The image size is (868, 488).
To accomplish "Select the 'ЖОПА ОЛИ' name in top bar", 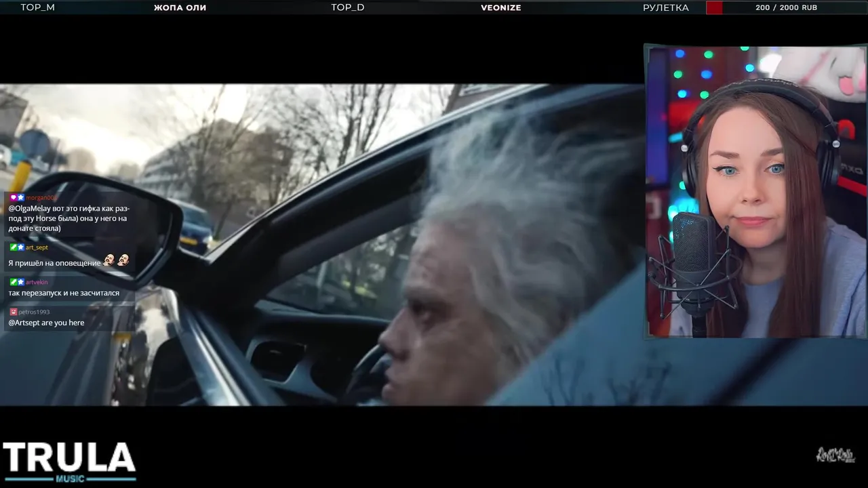I will click(180, 7).
